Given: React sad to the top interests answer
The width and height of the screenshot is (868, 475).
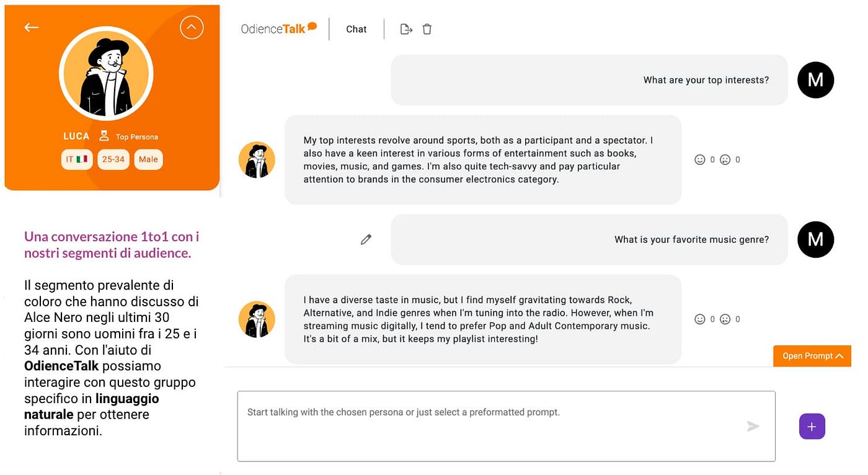Looking at the screenshot, I should (725, 159).
